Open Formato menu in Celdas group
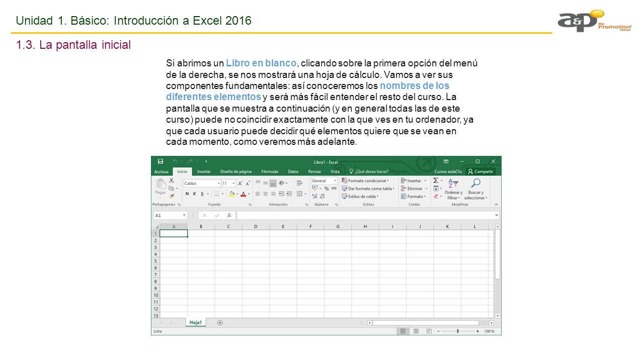This screenshot has width=644, height=362. [414, 197]
